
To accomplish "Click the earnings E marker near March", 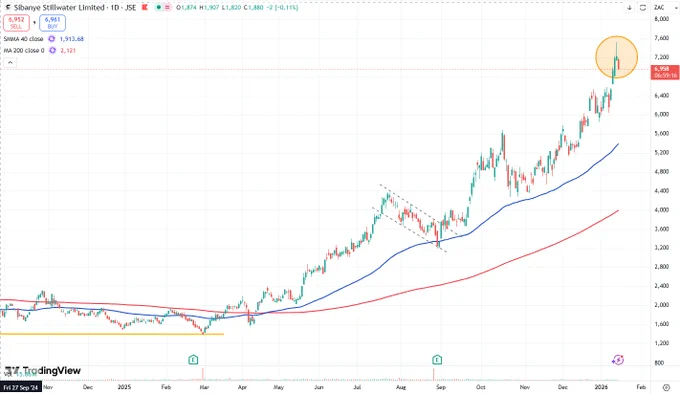I will [x=193, y=359].
